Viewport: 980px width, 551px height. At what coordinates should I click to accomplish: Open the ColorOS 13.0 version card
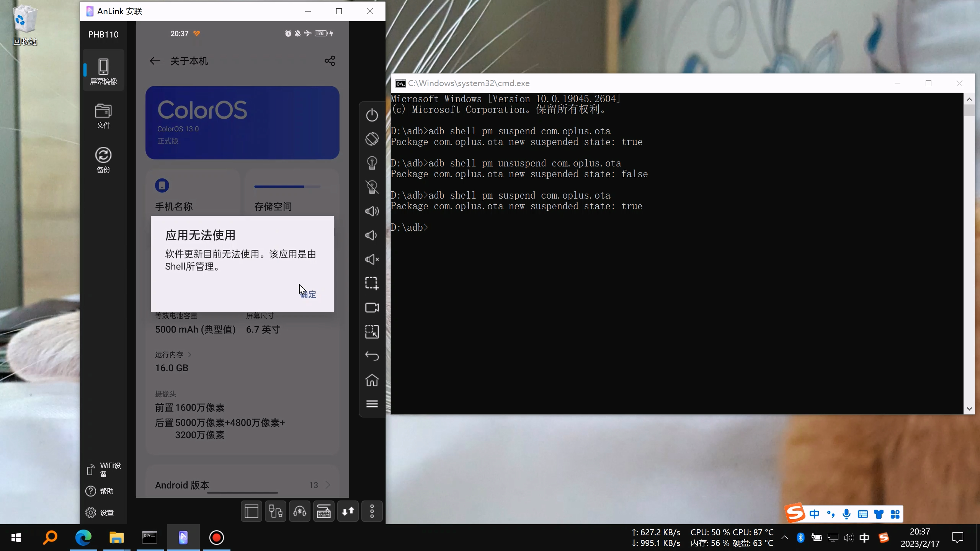[242, 122]
